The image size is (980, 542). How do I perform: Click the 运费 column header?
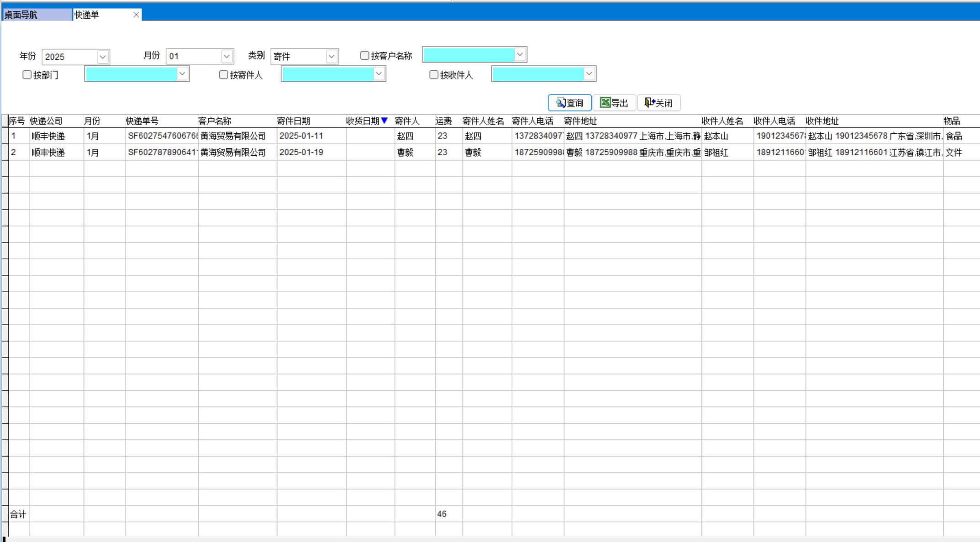click(443, 121)
